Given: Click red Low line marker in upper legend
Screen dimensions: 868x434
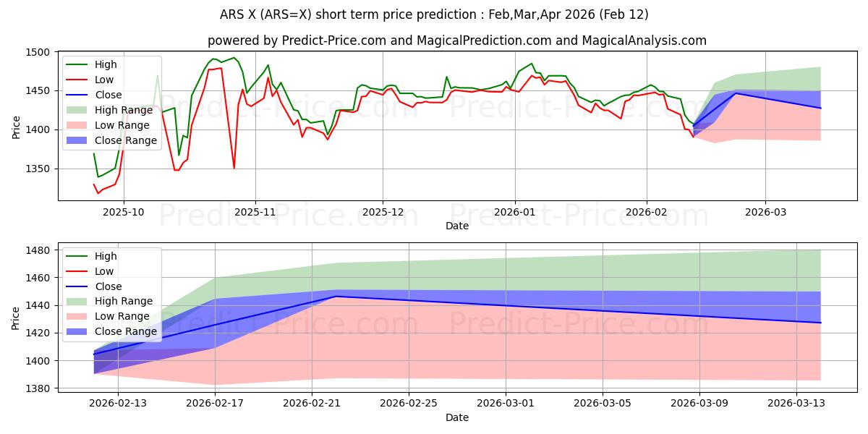Looking at the screenshot, I should 78,80.
